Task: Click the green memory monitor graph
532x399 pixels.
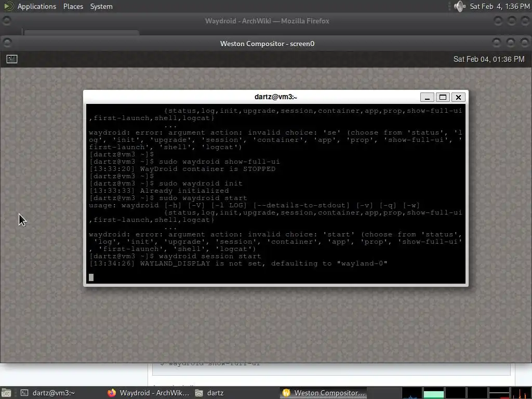Action: (x=433, y=393)
